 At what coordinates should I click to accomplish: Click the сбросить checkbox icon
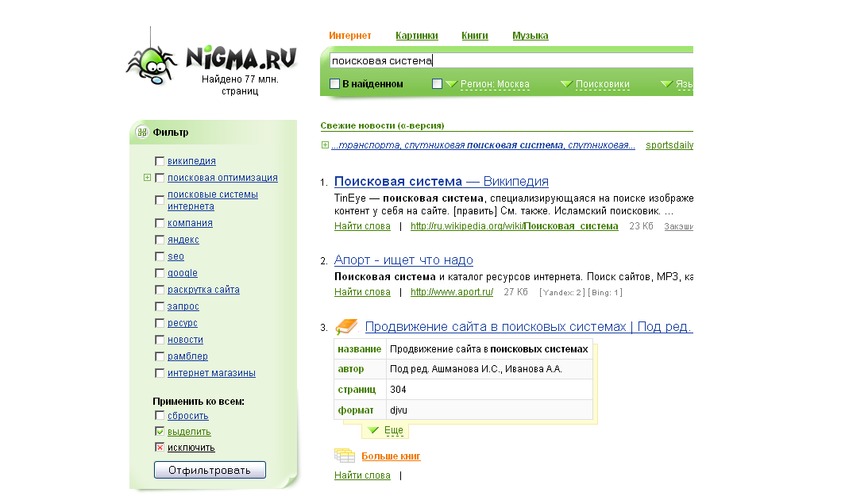(160, 415)
